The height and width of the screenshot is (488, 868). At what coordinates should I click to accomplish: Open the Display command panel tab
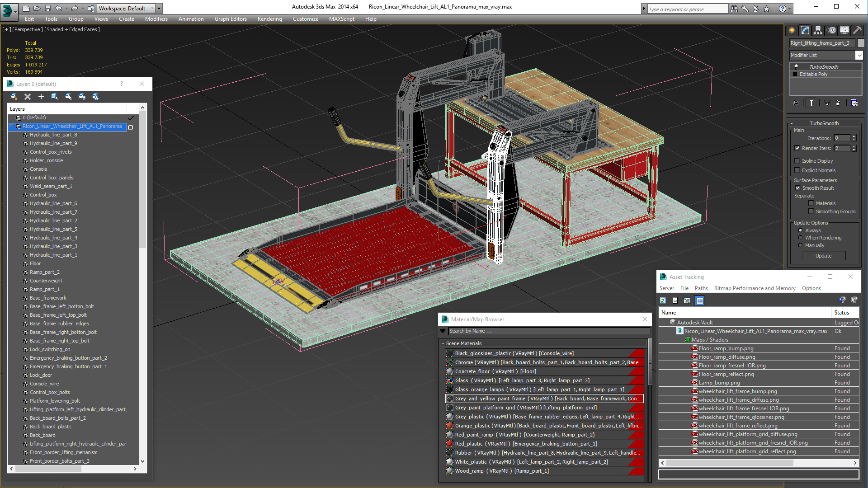click(844, 30)
